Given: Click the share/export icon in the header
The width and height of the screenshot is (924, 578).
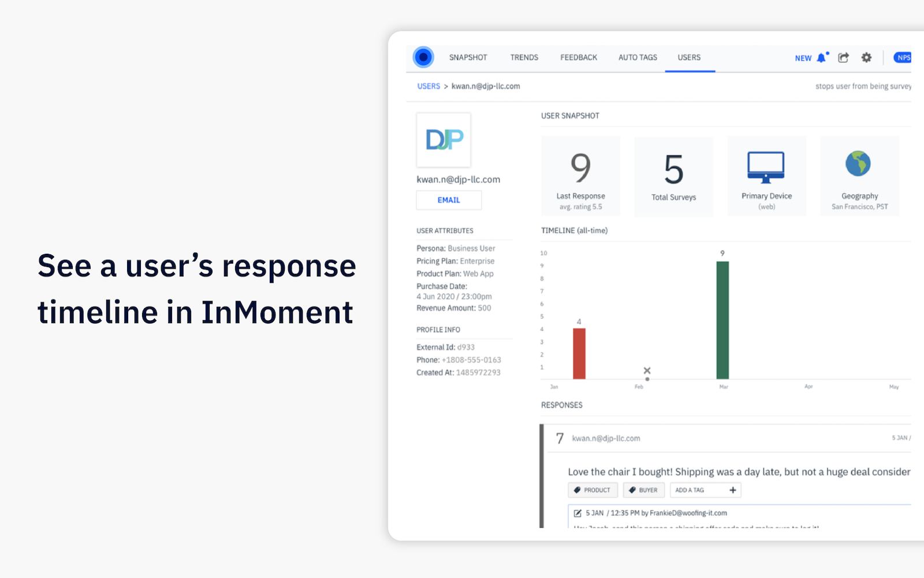Looking at the screenshot, I should (x=843, y=58).
